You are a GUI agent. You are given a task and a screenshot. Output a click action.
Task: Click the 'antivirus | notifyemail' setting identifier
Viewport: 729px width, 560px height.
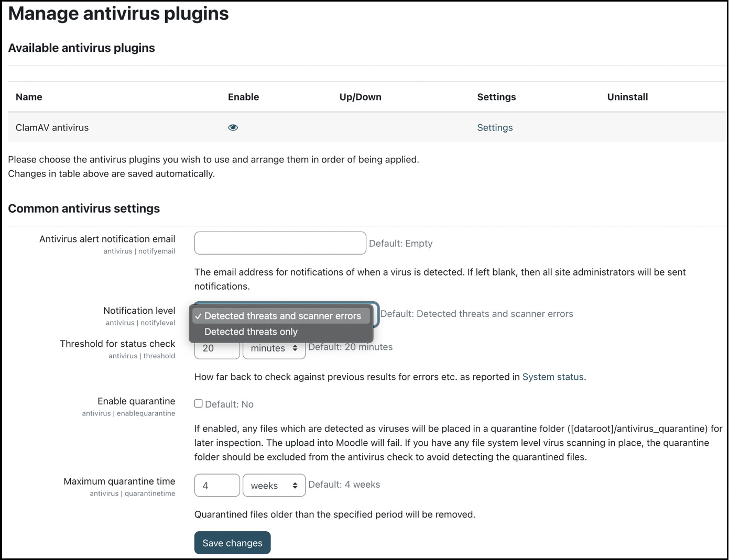point(139,251)
